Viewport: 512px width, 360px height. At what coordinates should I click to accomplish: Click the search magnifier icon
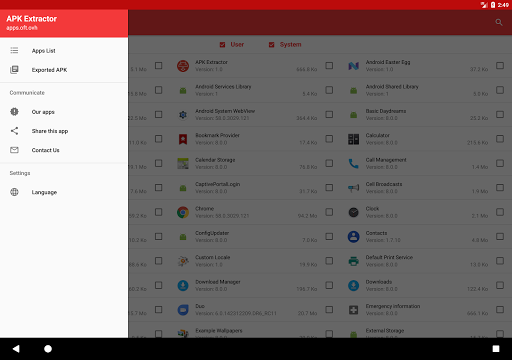coord(499,22)
